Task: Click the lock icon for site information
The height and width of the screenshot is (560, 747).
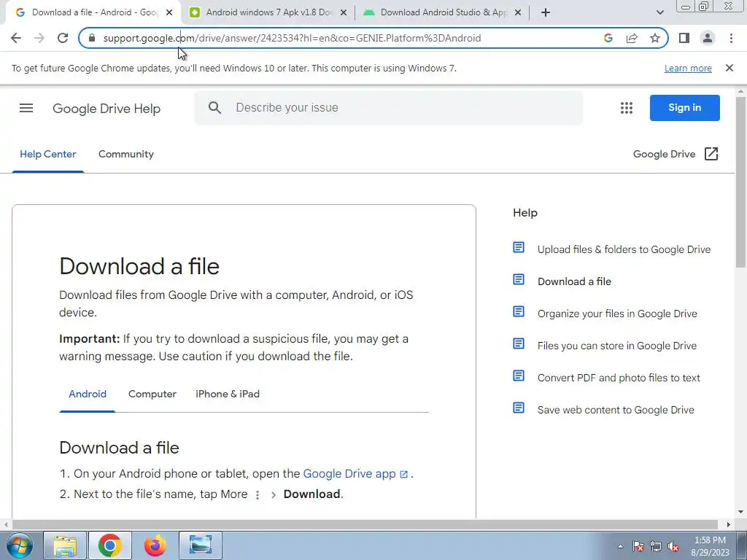Action: click(x=92, y=38)
